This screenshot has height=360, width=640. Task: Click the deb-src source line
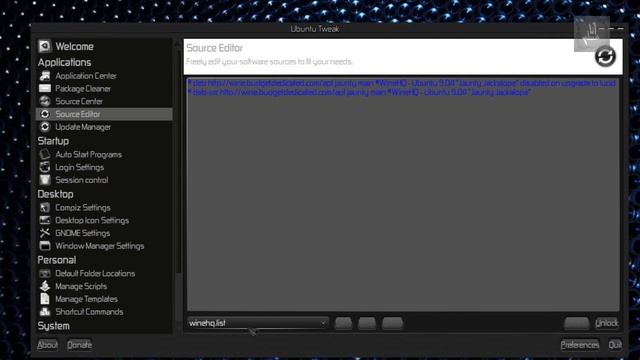(359, 92)
